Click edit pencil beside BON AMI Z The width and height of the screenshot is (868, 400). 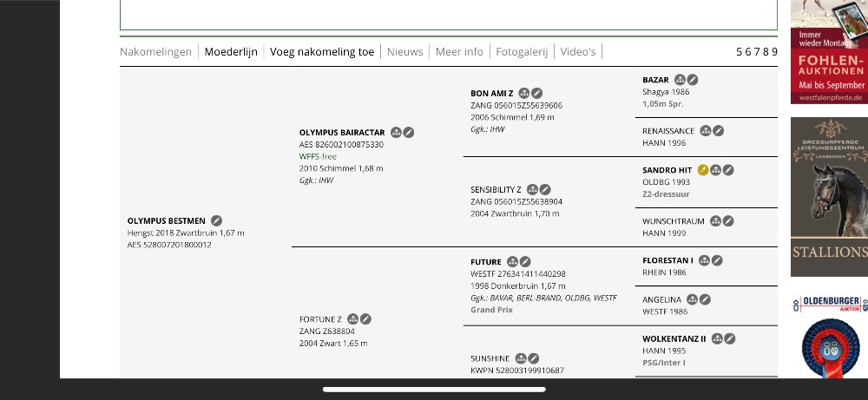537,93
